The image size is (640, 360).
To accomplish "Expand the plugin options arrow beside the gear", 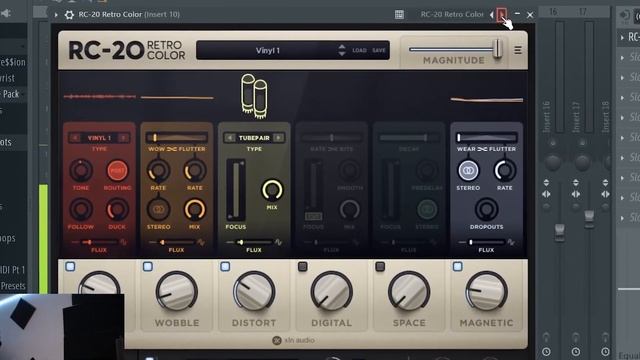I will click(x=56, y=15).
